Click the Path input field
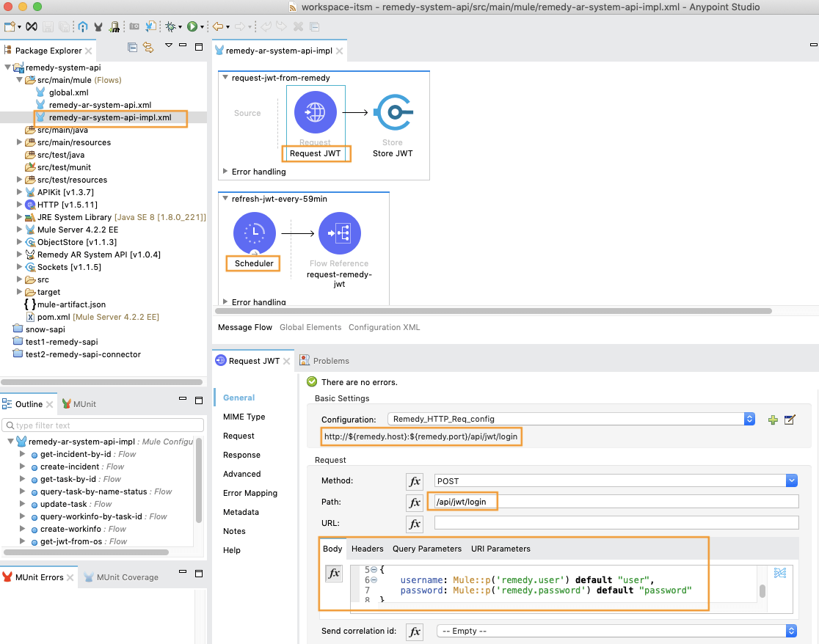This screenshot has width=819, height=644. coord(616,502)
